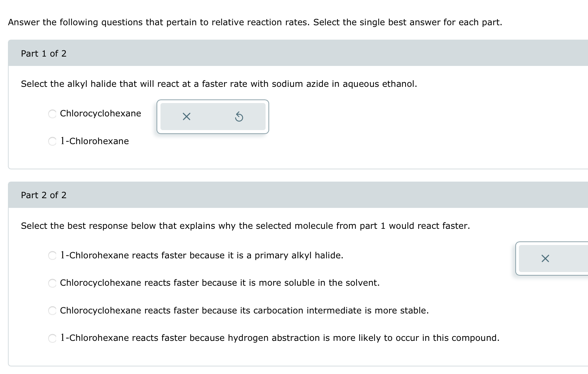Pick the carbocation intermediate stability answer option

[52, 311]
